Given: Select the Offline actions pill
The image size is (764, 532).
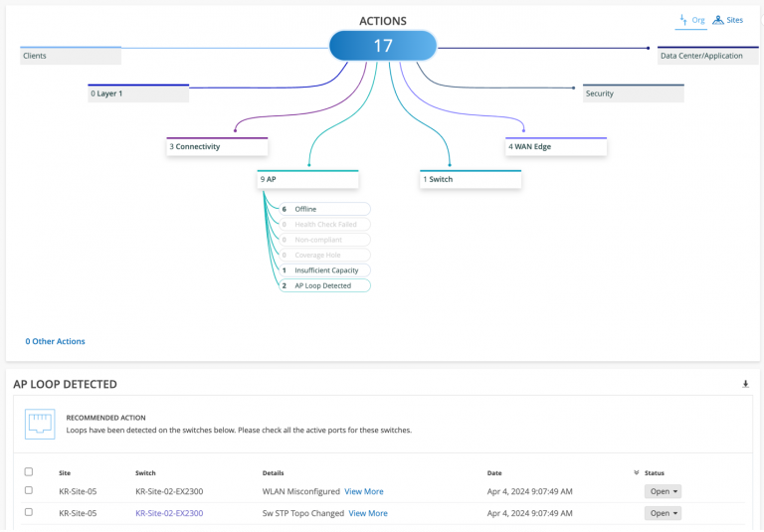Looking at the screenshot, I should (x=325, y=209).
